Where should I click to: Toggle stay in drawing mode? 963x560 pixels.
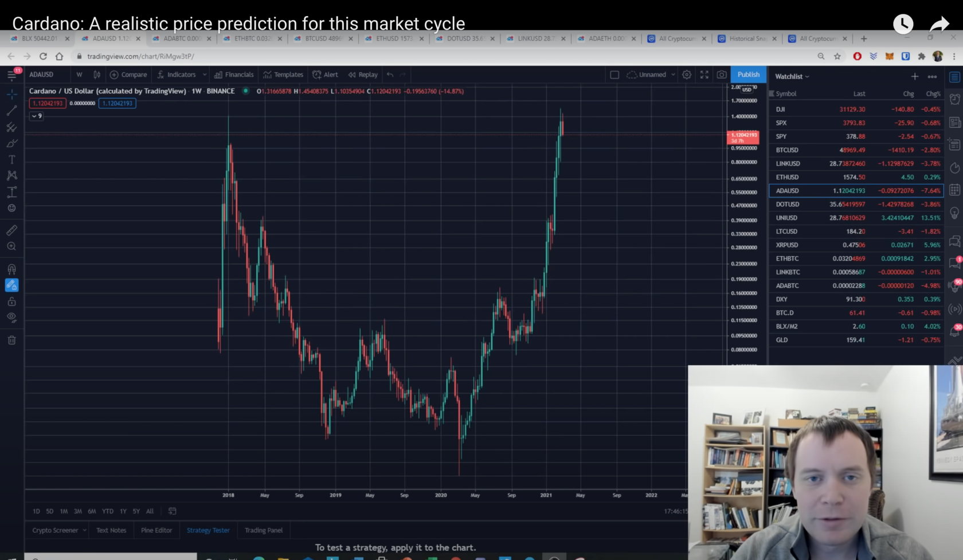11,285
